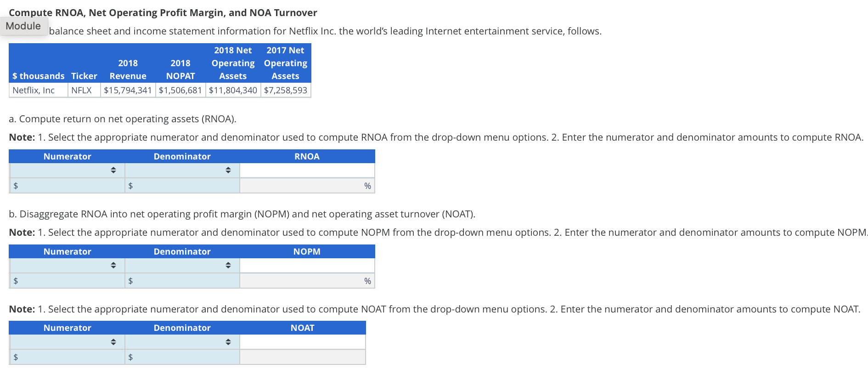This screenshot has width=868, height=375.
Task: Open the NOAT denominator dropdown
Action: click(182, 342)
